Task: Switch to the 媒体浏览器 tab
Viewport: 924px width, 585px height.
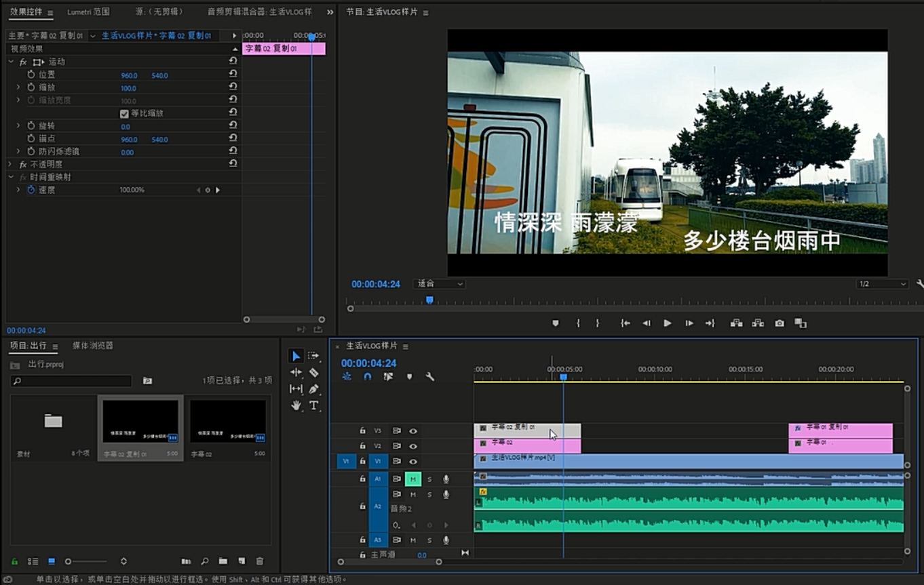Action: (93, 346)
